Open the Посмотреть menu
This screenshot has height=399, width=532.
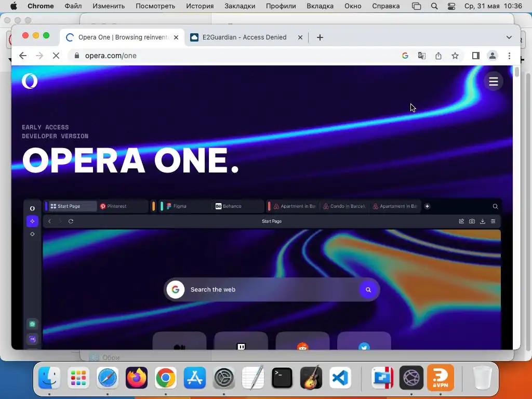155,6
